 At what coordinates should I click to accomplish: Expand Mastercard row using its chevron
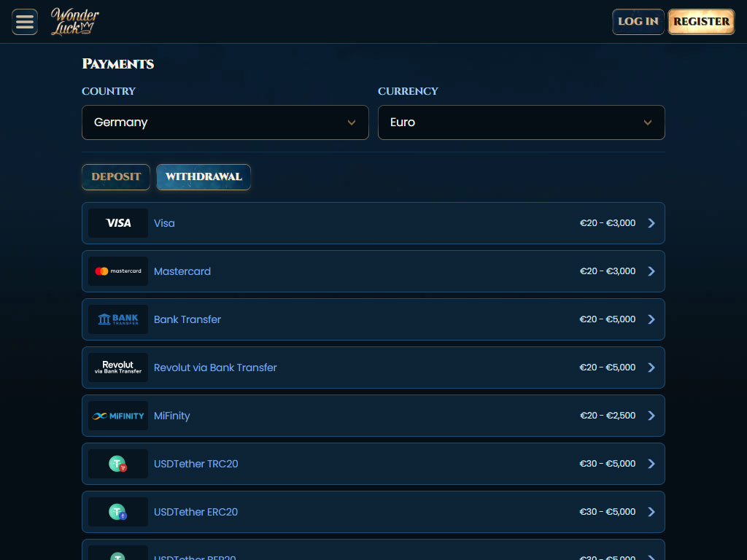(651, 271)
